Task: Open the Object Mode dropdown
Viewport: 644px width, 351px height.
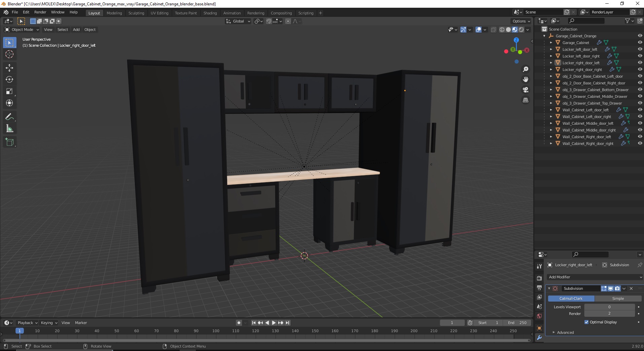Action: pyautogui.click(x=22, y=30)
